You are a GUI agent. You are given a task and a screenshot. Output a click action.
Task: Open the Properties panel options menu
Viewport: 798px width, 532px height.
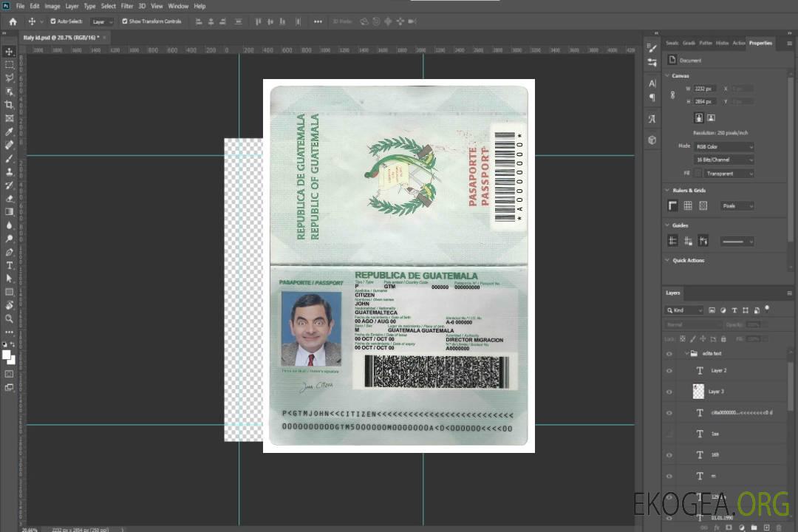pyautogui.click(x=789, y=44)
